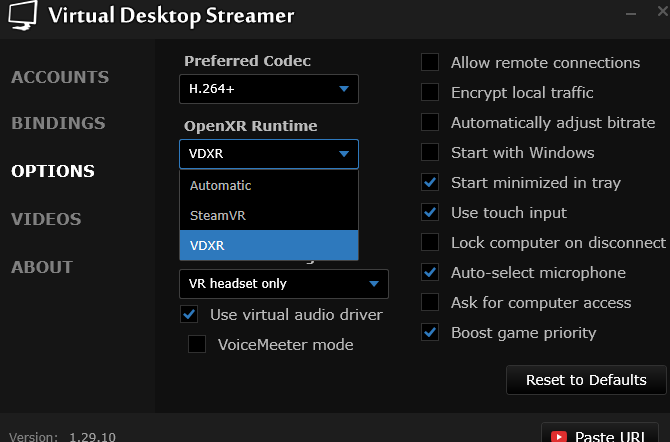Click the version number 1.29.10 text
Image resolution: width=670 pixels, height=442 pixels.
(92, 437)
